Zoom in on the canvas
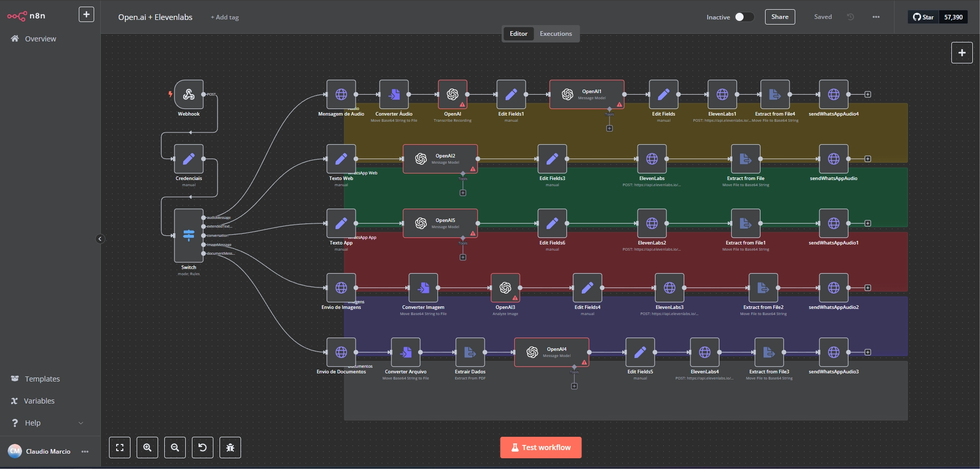This screenshot has width=980, height=469. [x=147, y=448]
